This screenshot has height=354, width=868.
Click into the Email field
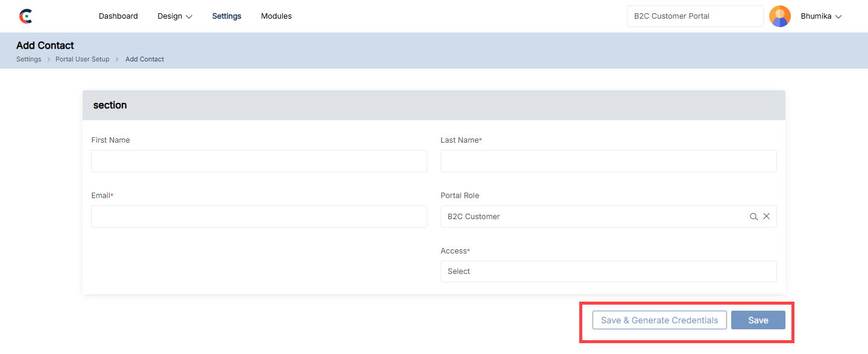click(259, 217)
